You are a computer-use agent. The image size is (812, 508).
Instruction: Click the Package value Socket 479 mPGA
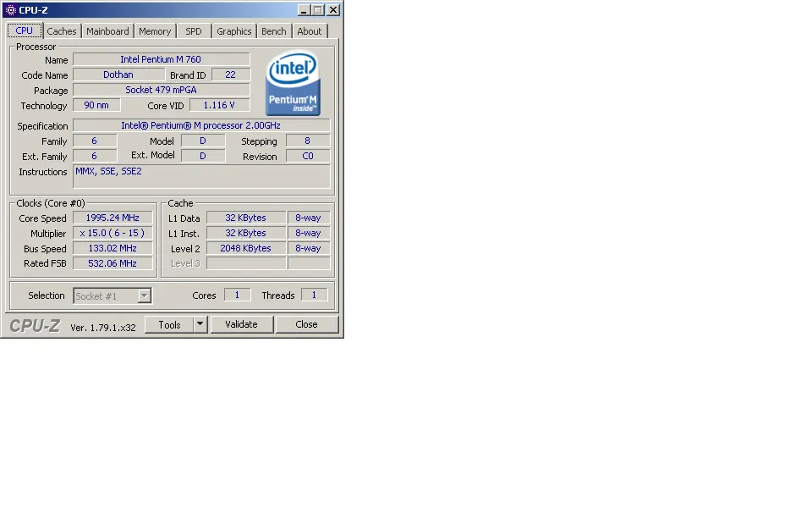click(161, 90)
